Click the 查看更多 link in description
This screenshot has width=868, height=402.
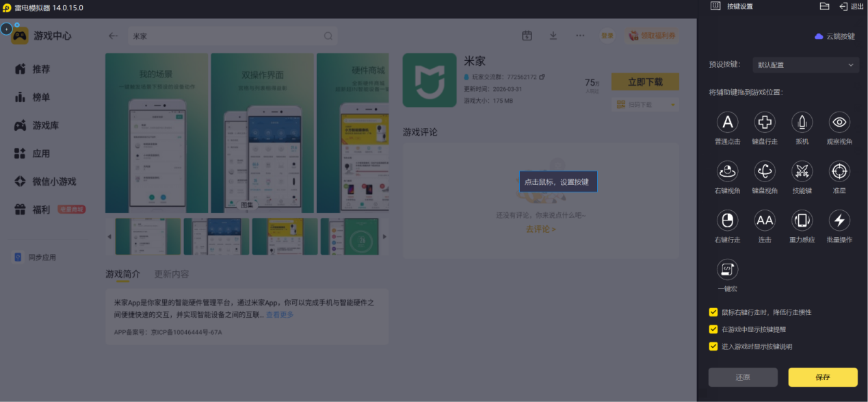[280, 314]
